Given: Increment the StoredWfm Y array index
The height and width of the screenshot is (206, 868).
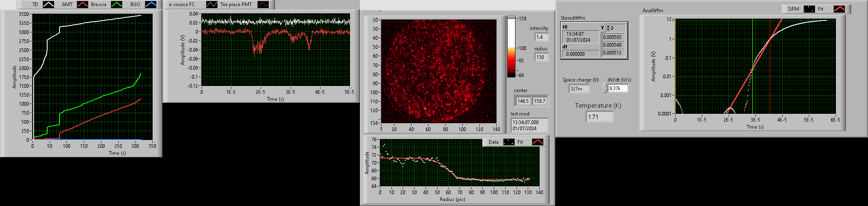Looking at the screenshot, I should [x=608, y=26].
